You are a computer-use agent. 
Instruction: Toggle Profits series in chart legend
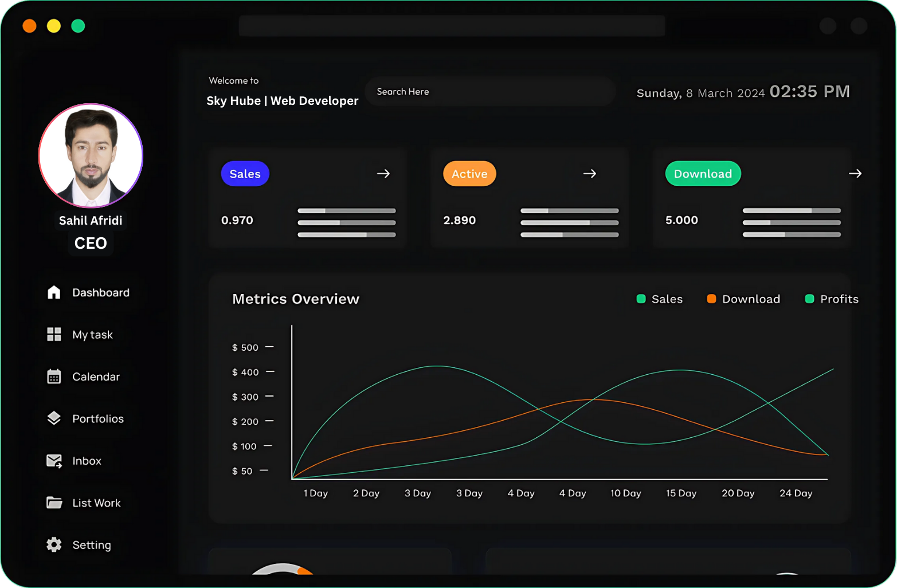click(x=832, y=299)
